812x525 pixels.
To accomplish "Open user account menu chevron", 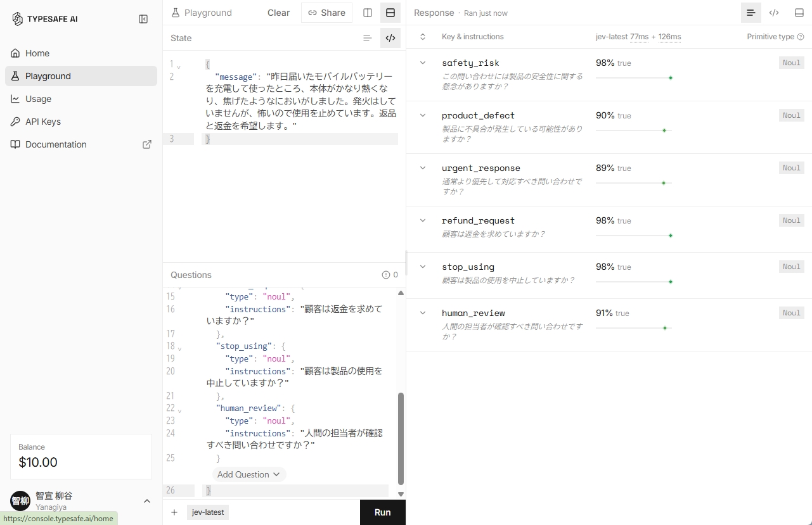I will click(x=147, y=501).
